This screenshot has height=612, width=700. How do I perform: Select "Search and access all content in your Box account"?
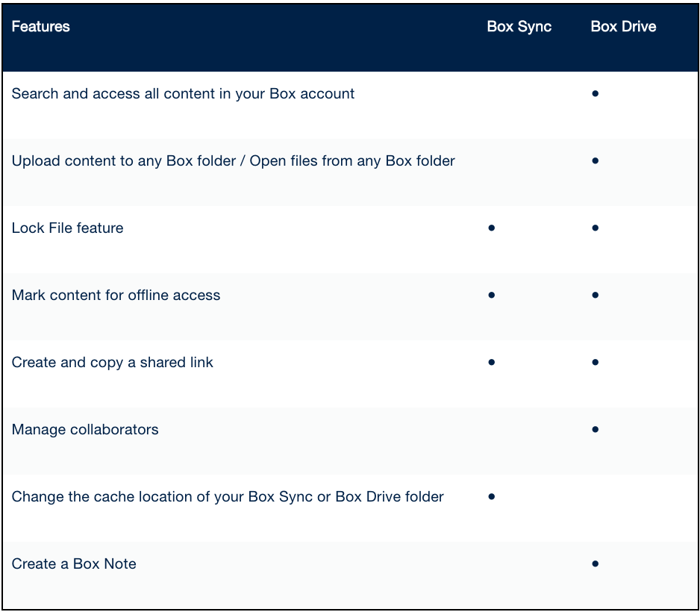pyautogui.click(x=183, y=94)
